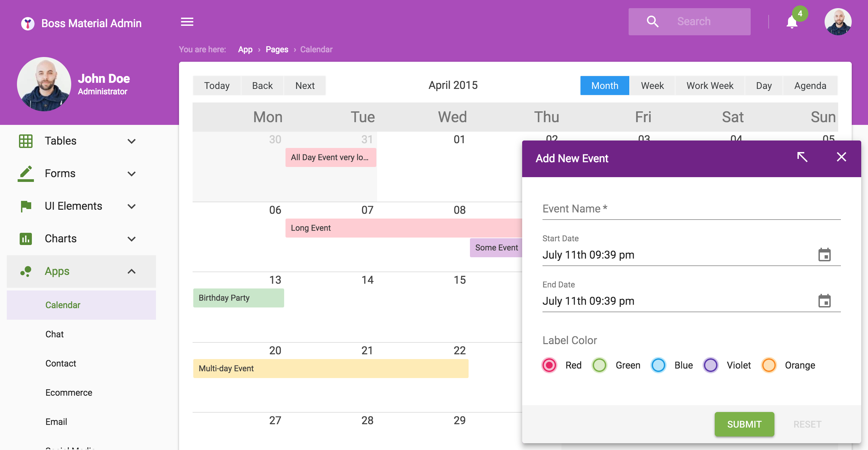868x450 pixels.
Task: Expand the Tables menu section
Action: (132, 141)
